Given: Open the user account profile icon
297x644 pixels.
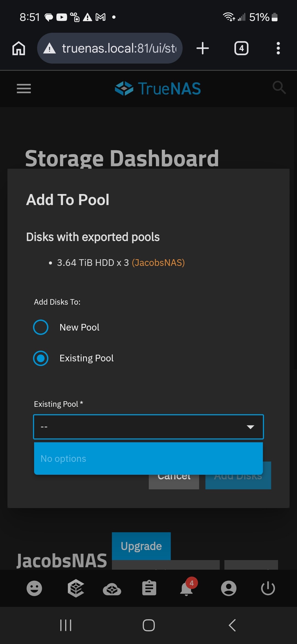Looking at the screenshot, I should pyautogui.click(x=229, y=588).
